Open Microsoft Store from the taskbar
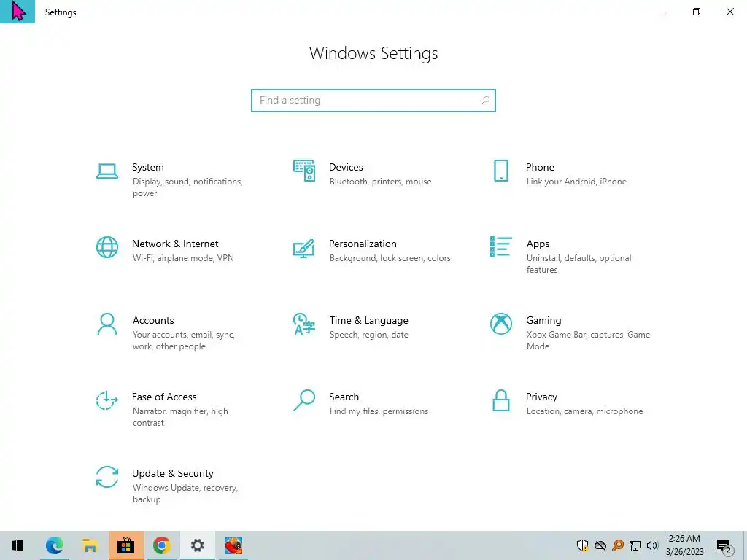 (x=125, y=545)
